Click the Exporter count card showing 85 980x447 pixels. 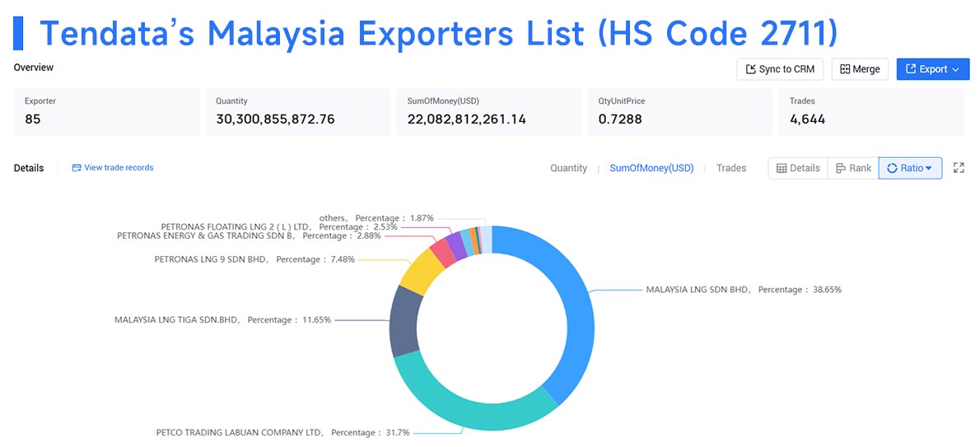click(x=107, y=112)
